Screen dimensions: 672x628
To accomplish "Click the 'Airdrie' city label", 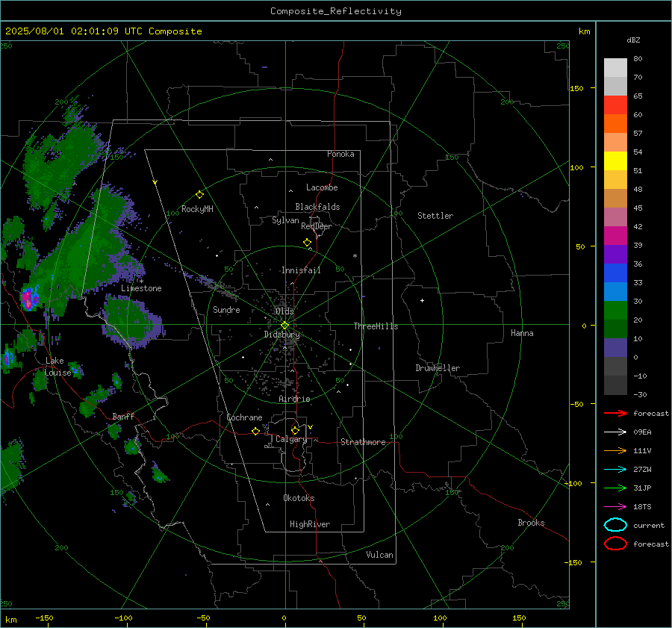I will point(294,399).
